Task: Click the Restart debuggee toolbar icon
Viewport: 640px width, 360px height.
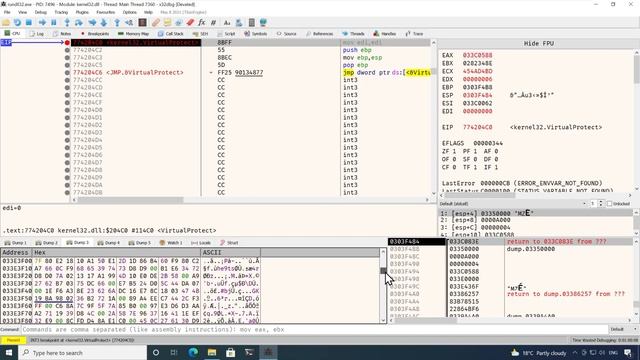Action: 17,22
